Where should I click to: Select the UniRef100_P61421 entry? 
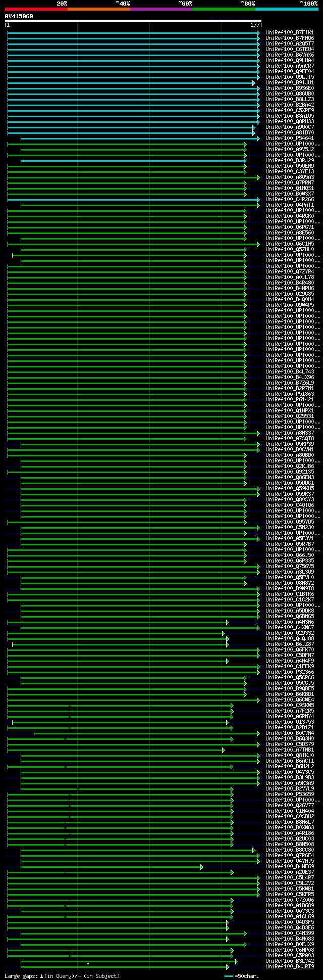tap(290, 400)
